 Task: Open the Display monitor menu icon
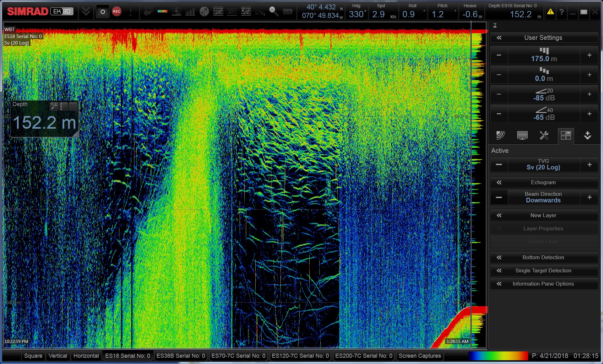coord(522,136)
